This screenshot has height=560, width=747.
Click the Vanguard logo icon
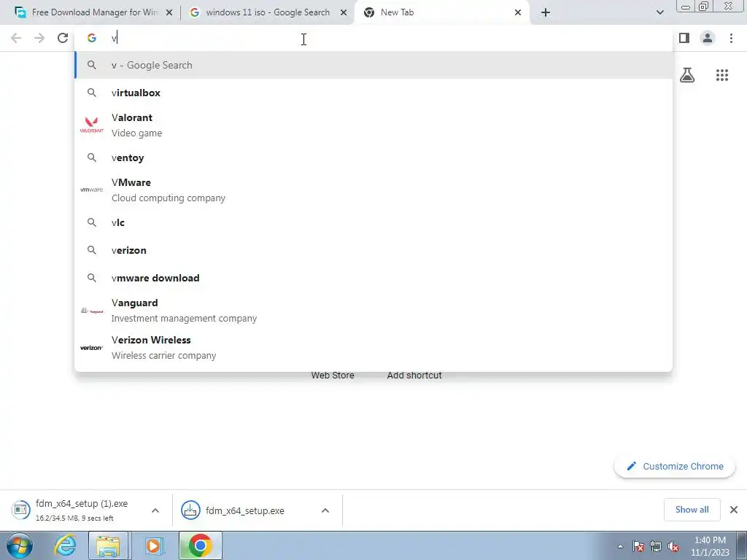pos(91,311)
